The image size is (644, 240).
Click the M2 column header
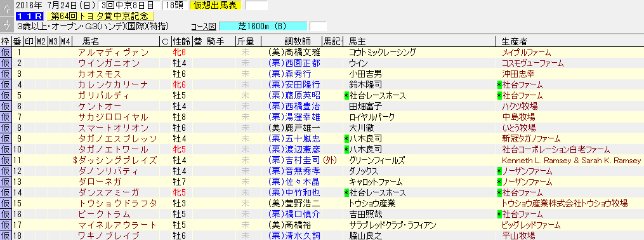point(41,41)
